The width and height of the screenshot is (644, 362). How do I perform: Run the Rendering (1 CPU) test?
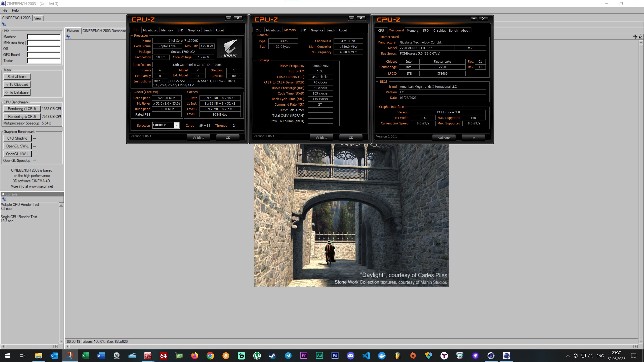22,109
